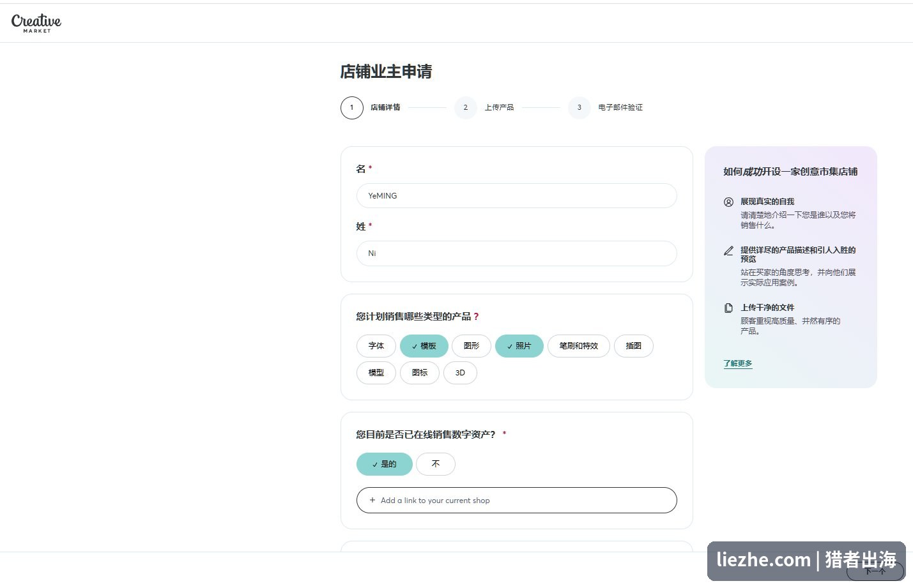This screenshot has height=588, width=913.
Task: Select the 3D product type chip
Action: 460,373
